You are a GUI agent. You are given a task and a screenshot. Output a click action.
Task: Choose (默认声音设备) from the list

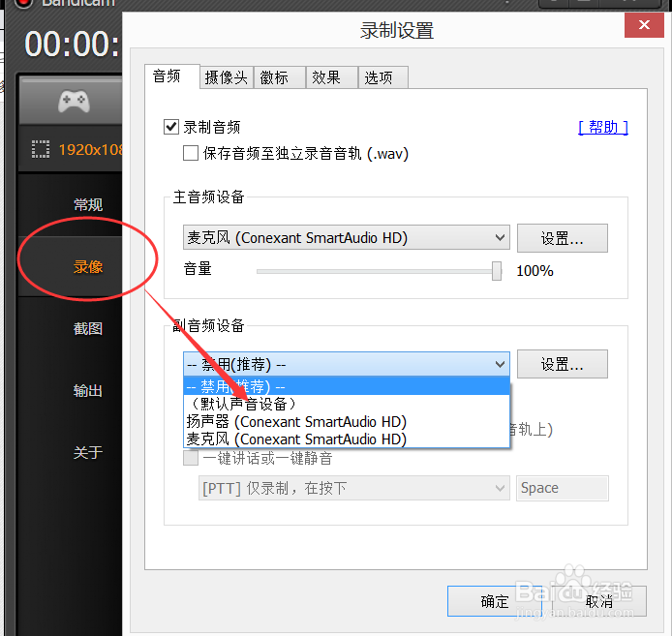[x=347, y=404]
